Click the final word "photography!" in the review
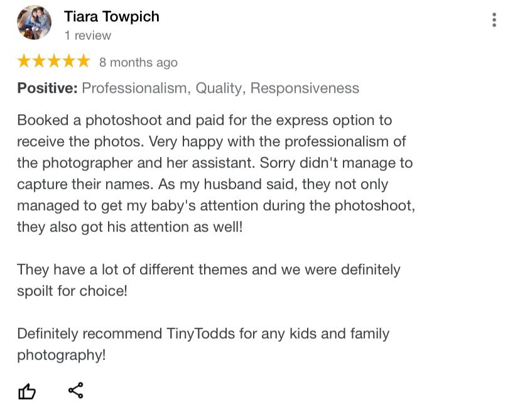This screenshot has width=520, height=420. click(62, 355)
